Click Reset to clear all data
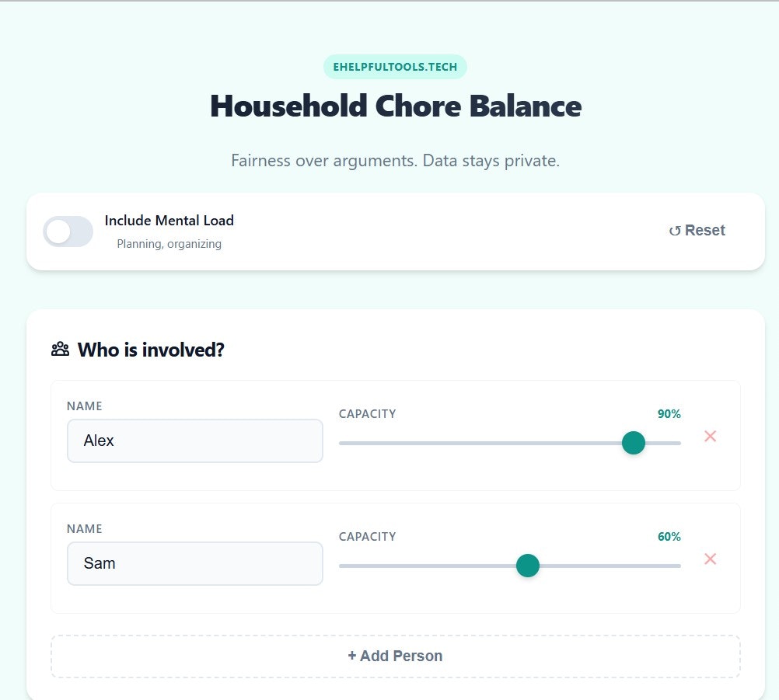 point(697,230)
